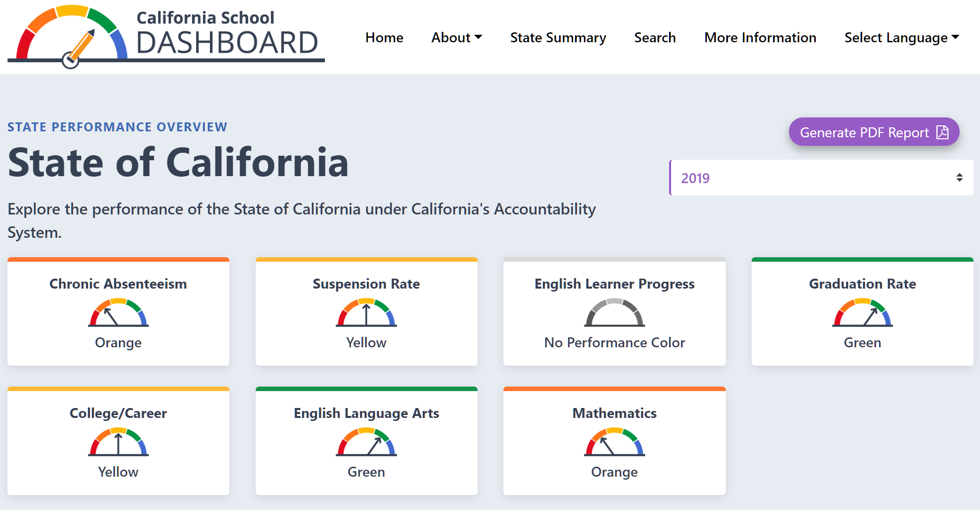The height and width of the screenshot is (510, 980).
Task: Click the Graduation Rate gauge icon
Action: click(862, 312)
